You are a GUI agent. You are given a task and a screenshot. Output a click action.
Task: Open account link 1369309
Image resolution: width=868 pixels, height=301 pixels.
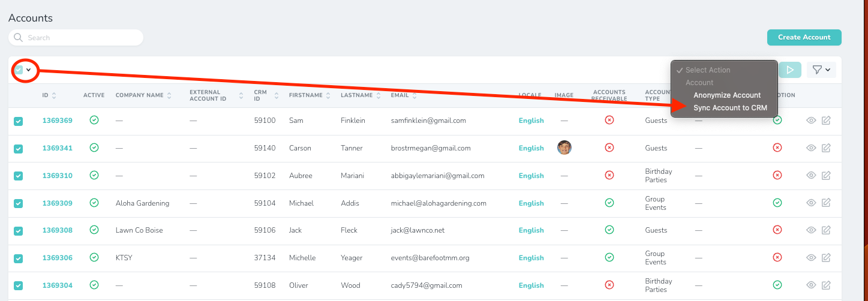57,203
